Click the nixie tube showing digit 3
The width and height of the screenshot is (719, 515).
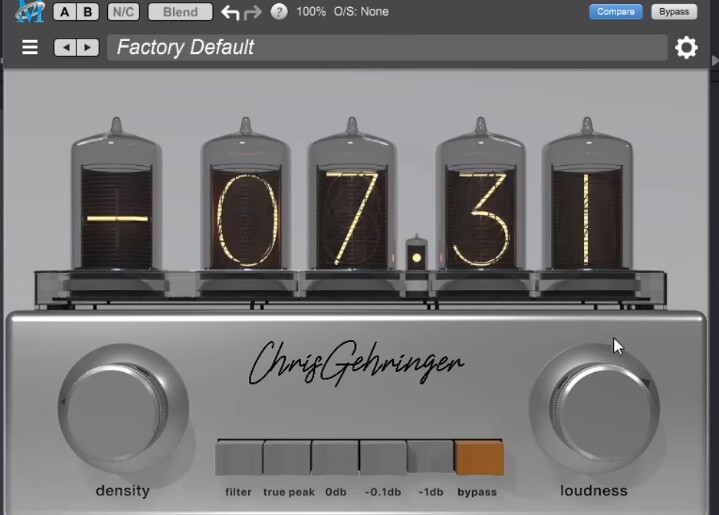point(481,195)
